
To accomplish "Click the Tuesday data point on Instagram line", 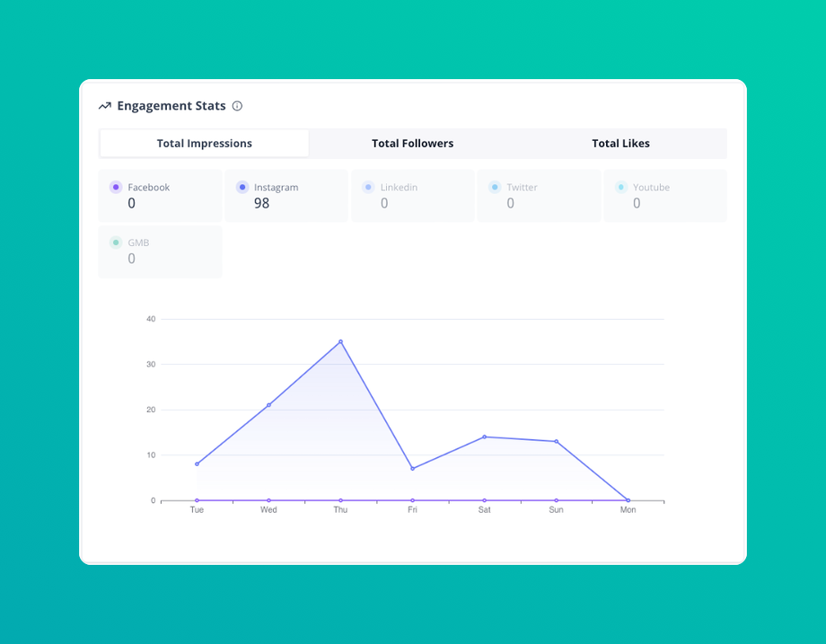I will 197,464.
